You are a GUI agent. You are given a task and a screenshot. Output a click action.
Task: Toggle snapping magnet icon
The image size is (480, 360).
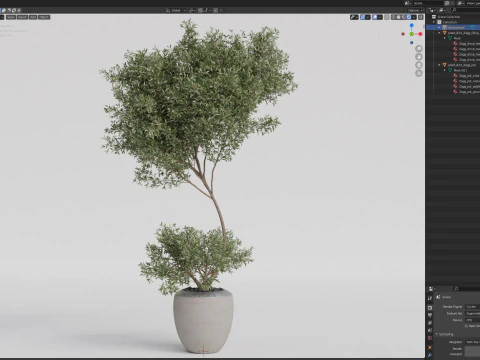click(x=200, y=10)
